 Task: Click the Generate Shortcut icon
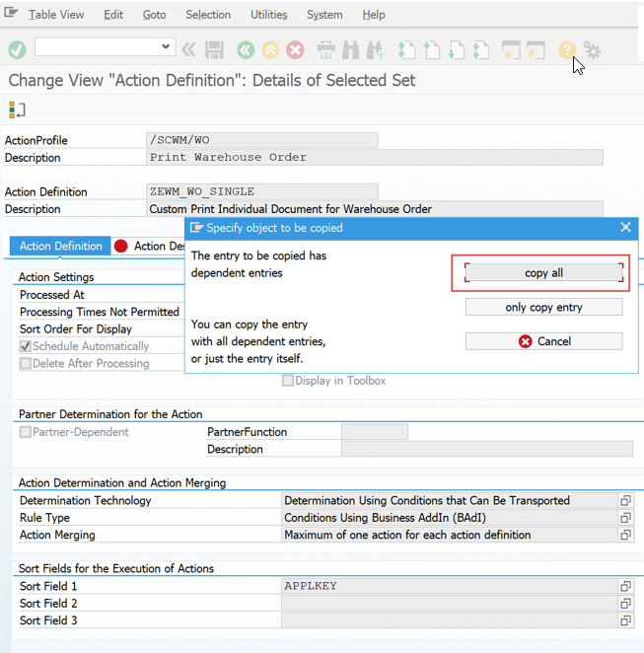point(536,50)
